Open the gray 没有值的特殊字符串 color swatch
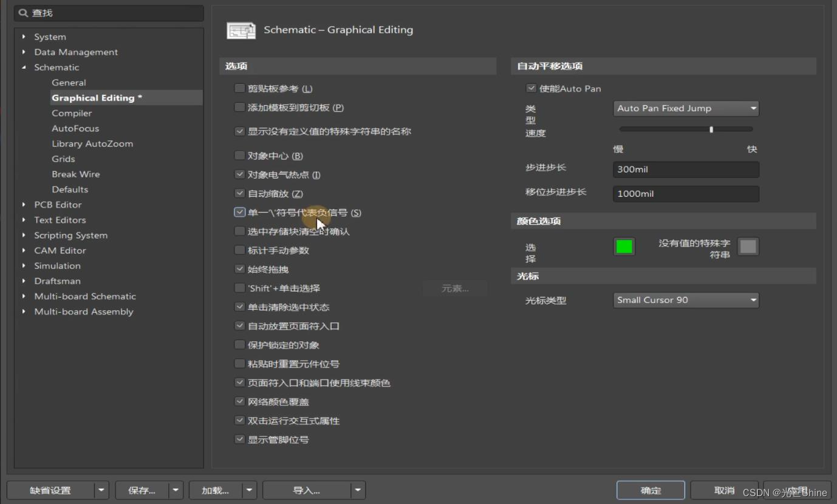 point(748,247)
